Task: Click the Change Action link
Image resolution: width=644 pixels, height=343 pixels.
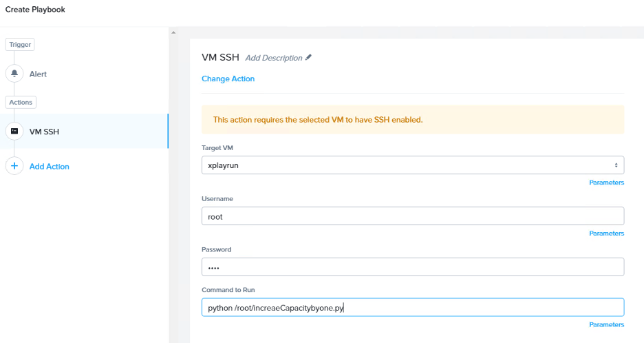Action: 228,79
